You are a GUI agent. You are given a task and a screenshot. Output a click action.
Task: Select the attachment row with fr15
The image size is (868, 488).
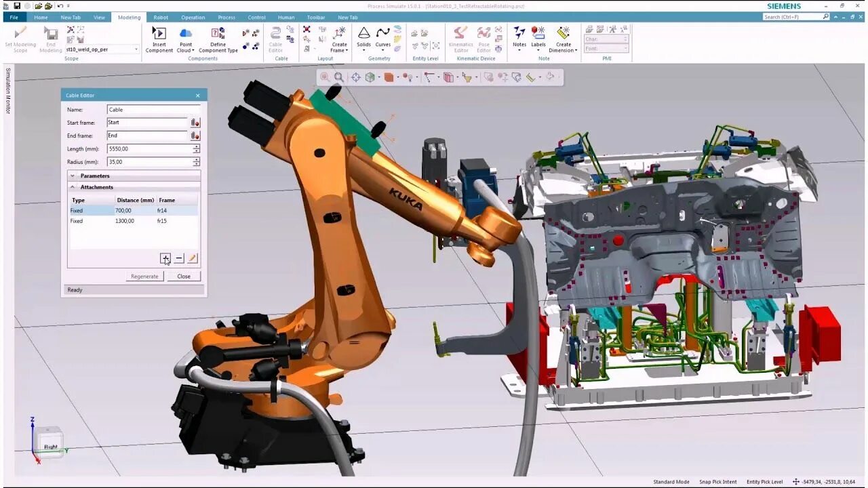[x=134, y=221]
